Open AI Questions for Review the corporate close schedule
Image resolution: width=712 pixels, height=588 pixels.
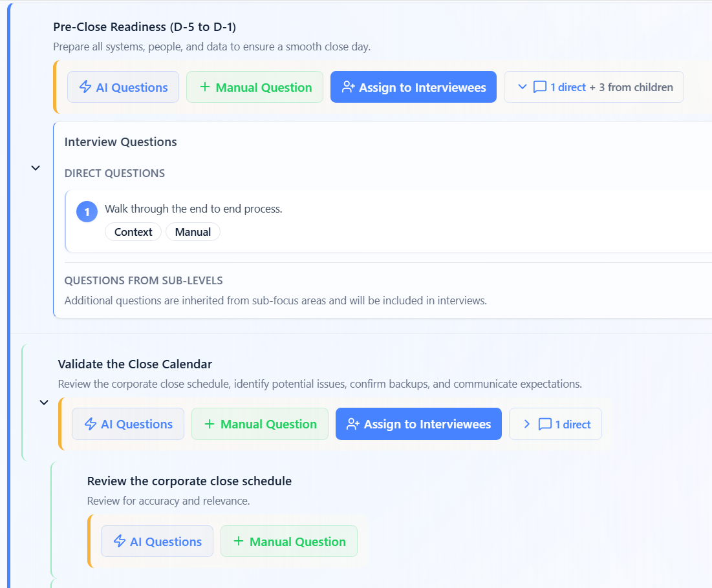pos(156,541)
